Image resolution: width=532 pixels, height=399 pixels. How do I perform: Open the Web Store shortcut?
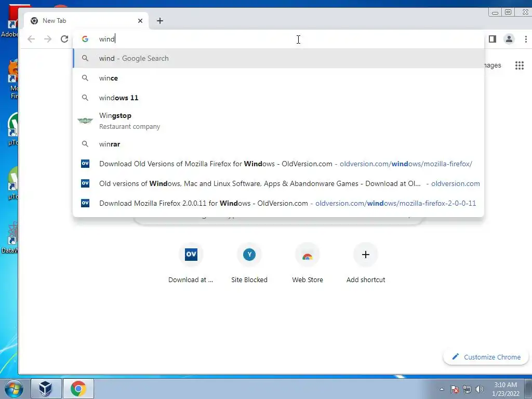click(308, 263)
